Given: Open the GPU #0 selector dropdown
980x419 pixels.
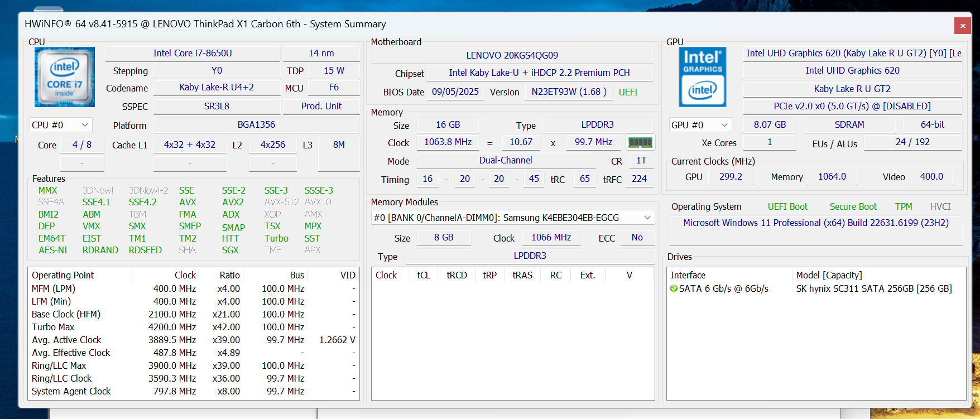Looking at the screenshot, I should [x=700, y=125].
